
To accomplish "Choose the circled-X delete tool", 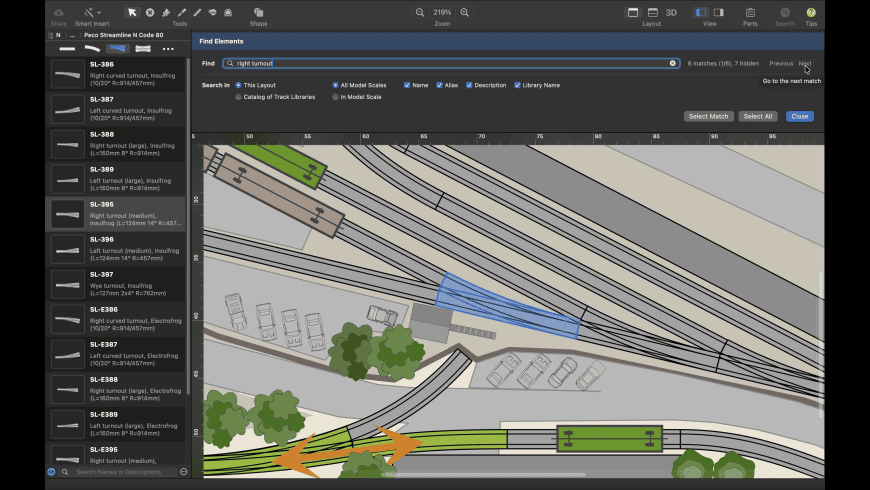I will coord(150,12).
